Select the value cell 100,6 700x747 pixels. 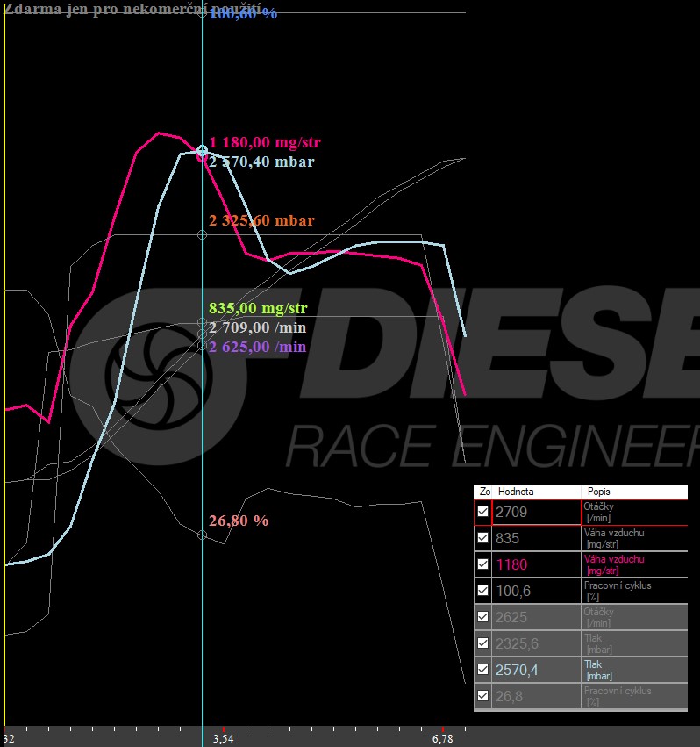tap(536, 591)
